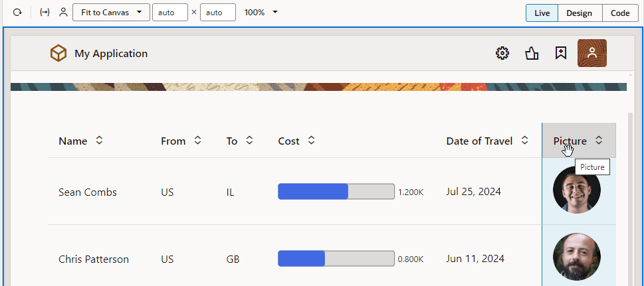This screenshot has height=286, width=644.
Task: Click the My Application cube logo
Action: 58,54
